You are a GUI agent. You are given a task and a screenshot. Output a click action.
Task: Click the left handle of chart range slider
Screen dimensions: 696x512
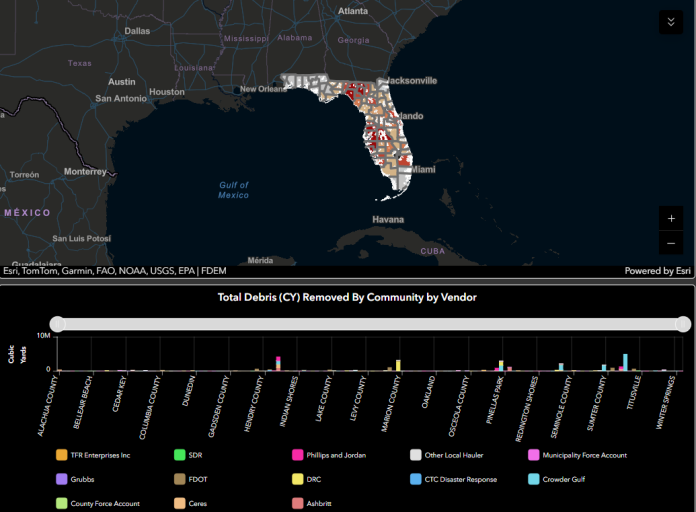coord(58,324)
